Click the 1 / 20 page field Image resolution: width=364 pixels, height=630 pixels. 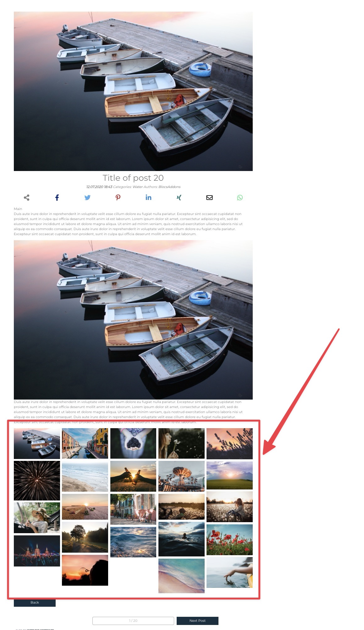click(x=133, y=621)
